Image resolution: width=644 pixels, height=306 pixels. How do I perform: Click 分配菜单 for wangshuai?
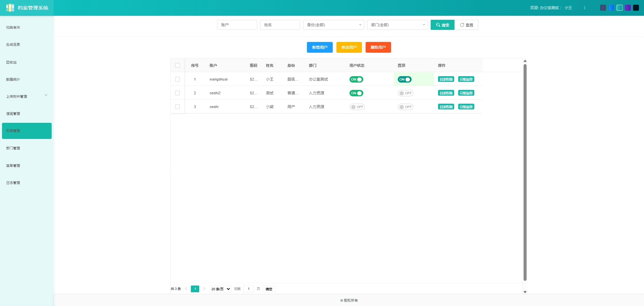coord(466,79)
